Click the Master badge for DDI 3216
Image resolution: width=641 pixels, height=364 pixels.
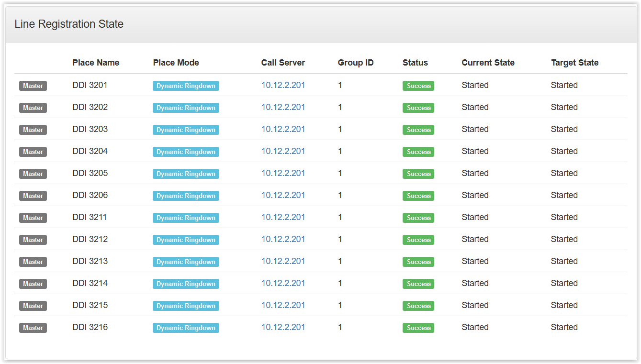tap(33, 328)
